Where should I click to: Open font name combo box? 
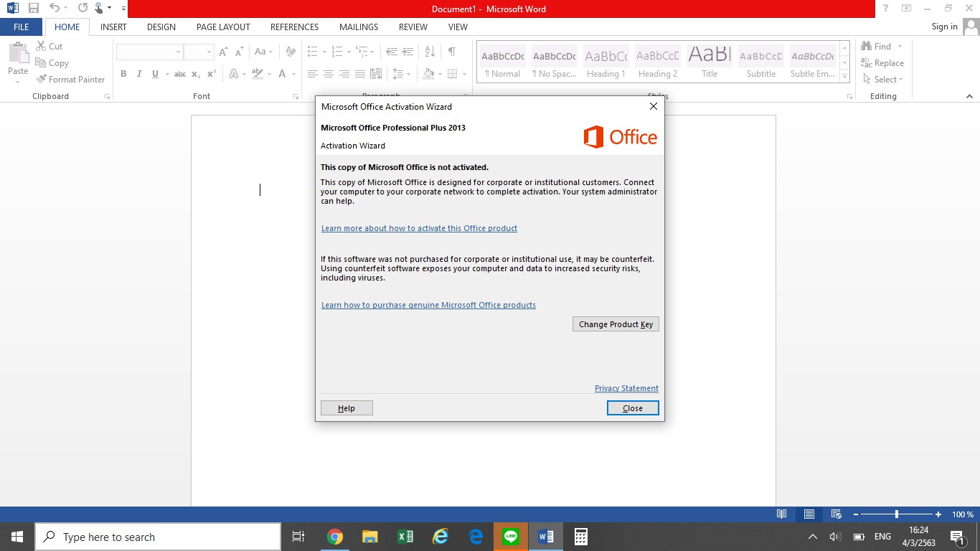point(149,52)
